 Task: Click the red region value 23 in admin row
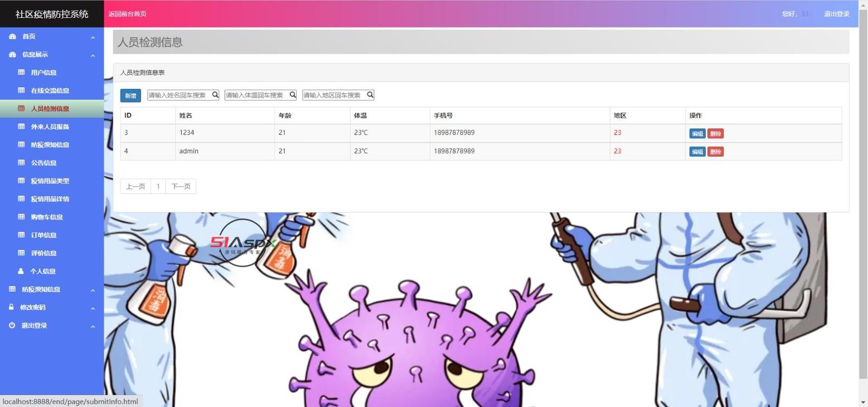[x=617, y=151]
